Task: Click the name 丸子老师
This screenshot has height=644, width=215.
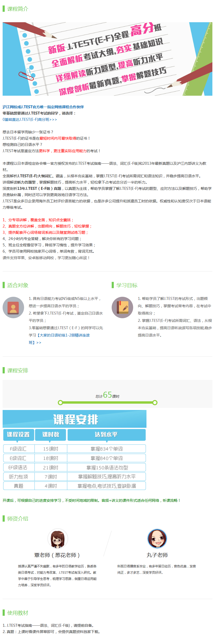Action: pyautogui.click(x=157, y=555)
